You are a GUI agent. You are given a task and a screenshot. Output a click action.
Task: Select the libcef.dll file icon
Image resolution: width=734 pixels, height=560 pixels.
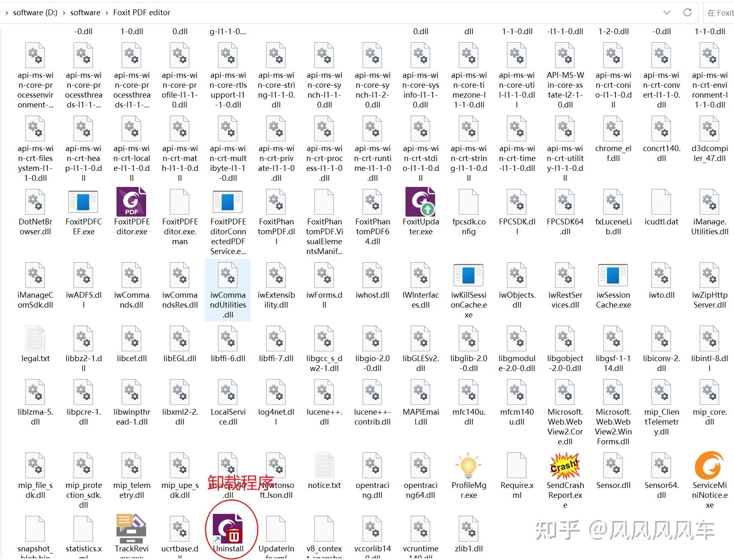pyautogui.click(x=132, y=338)
